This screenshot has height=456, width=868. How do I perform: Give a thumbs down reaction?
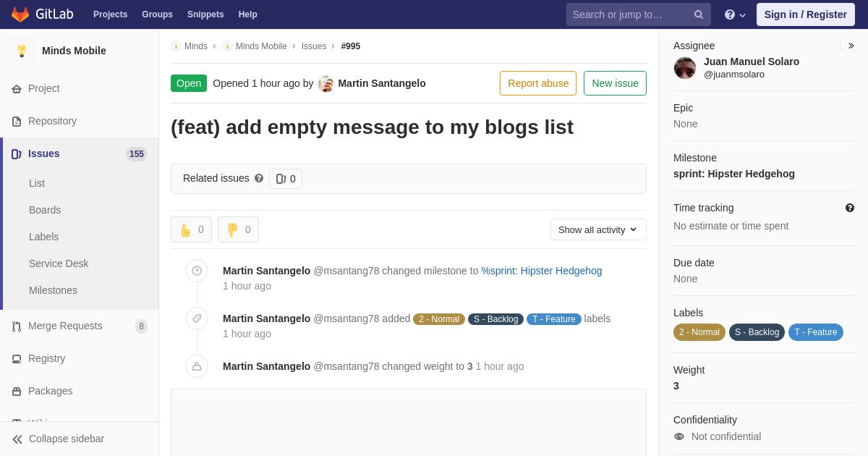(238, 229)
